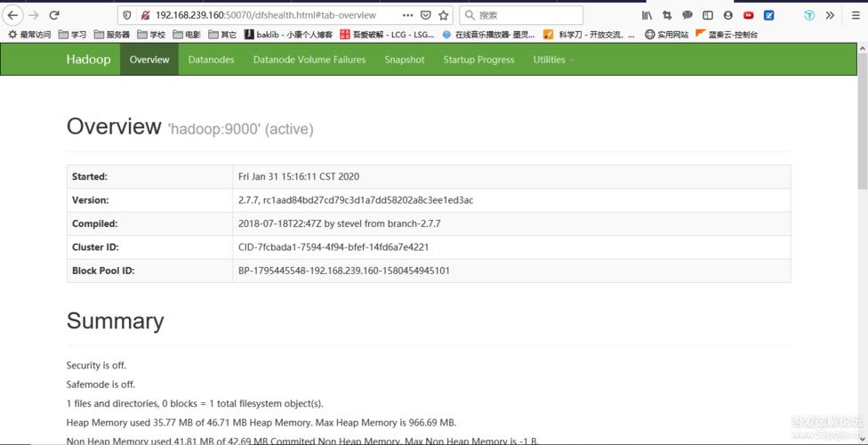Click the 'Safemode is off.' line
The width and height of the screenshot is (868, 445).
[x=100, y=384]
